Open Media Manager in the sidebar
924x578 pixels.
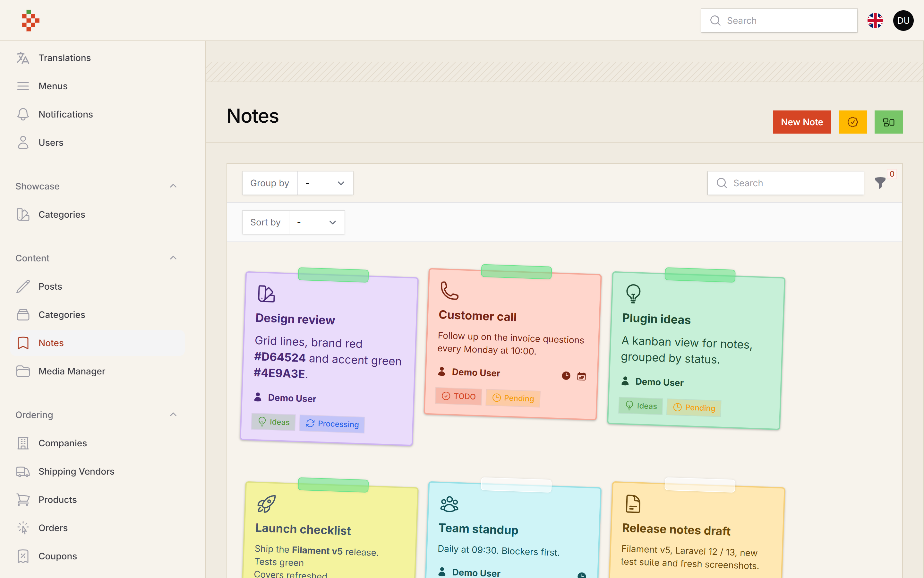point(98,371)
